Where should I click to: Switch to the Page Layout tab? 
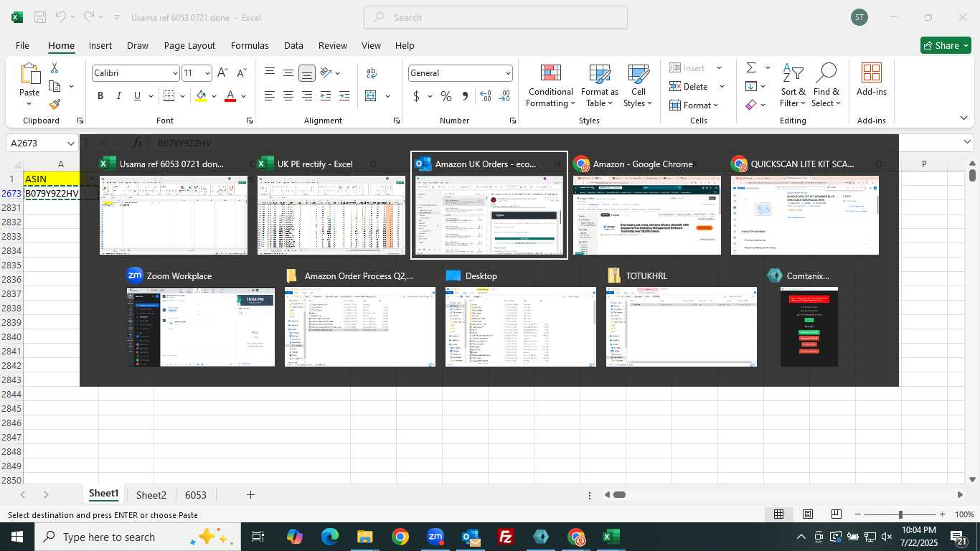click(189, 45)
